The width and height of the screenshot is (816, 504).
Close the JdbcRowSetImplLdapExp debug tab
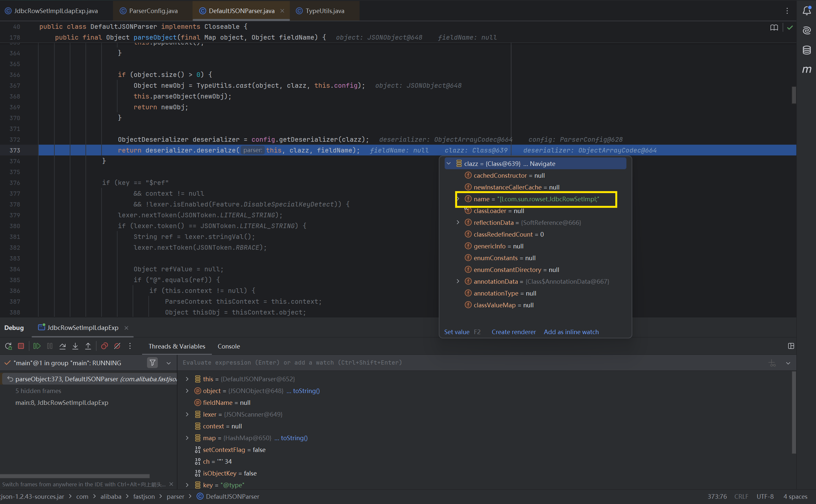click(x=126, y=328)
